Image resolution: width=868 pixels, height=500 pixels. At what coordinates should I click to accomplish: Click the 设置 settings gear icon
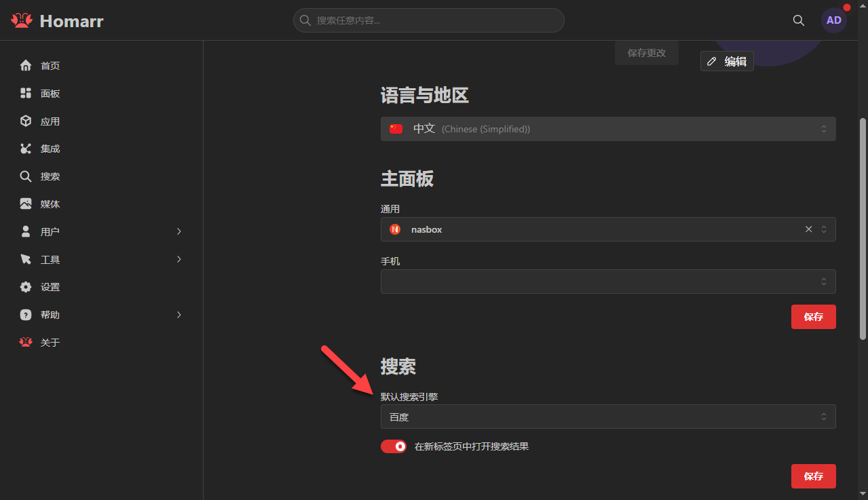pos(26,286)
